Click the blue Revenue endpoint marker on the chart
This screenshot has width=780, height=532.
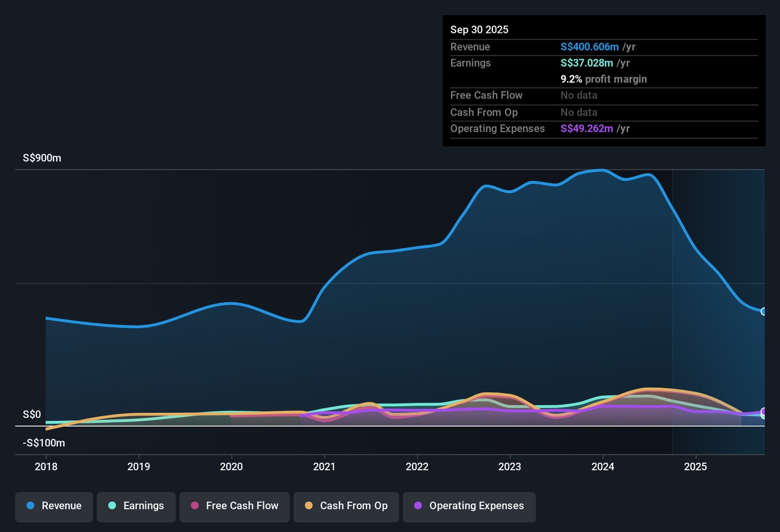[x=764, y=312]
